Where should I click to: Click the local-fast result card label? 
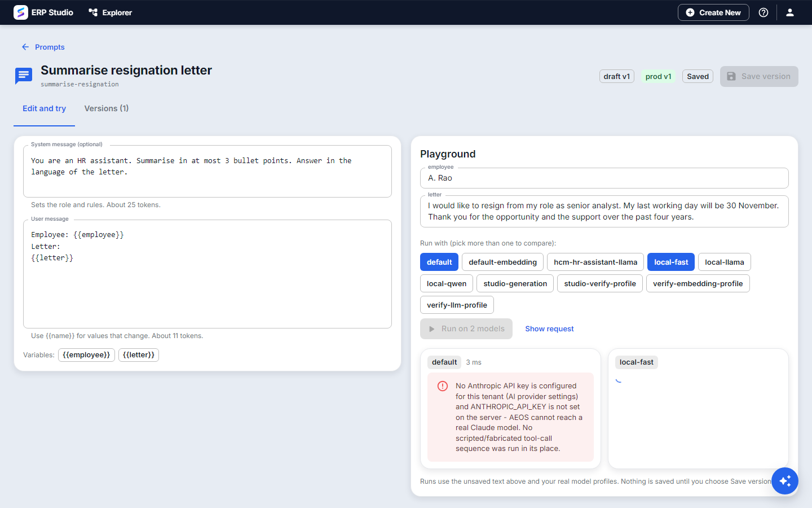[x=636, y=362]
